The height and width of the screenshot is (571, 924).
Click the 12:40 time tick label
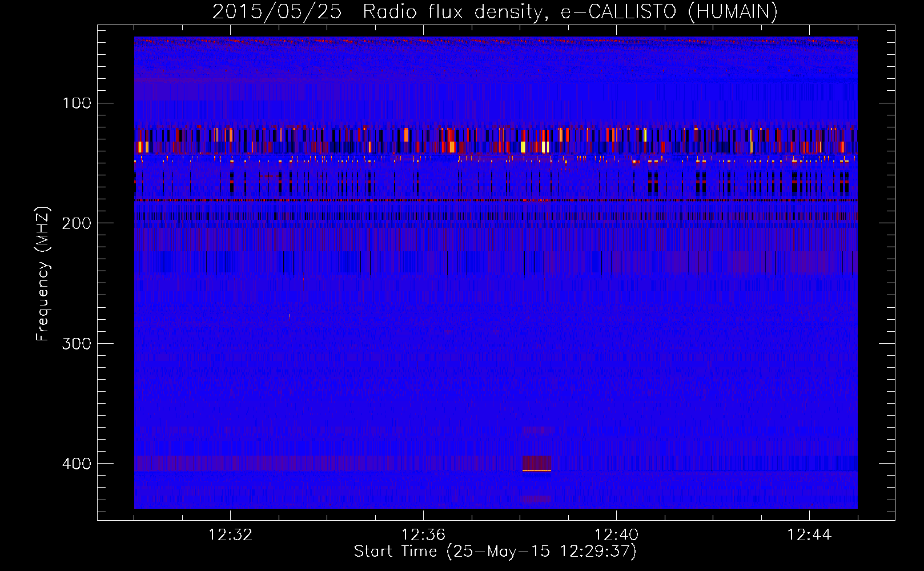coord(616,535)
